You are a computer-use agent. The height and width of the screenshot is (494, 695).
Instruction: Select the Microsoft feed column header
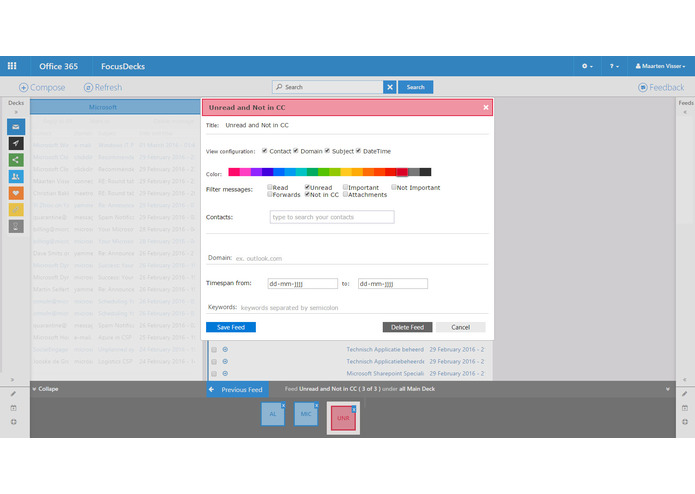click(x=115, y=107)
